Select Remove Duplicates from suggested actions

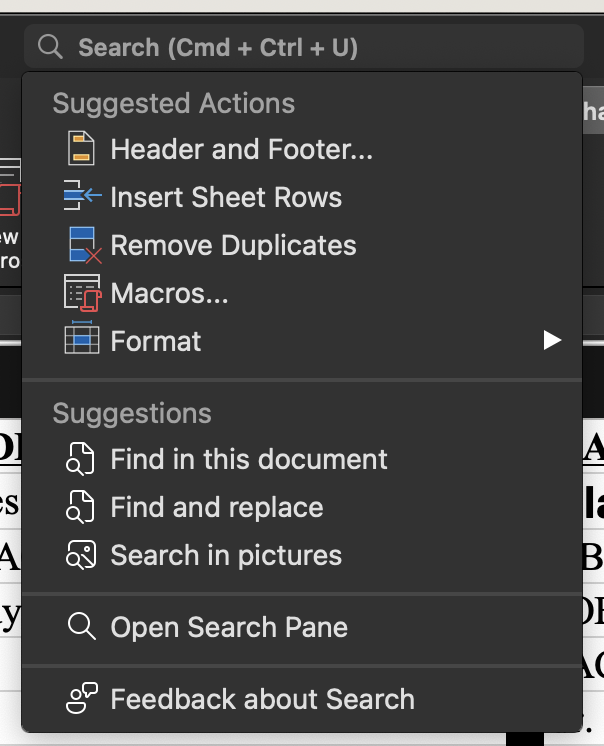tap(233, 245)
